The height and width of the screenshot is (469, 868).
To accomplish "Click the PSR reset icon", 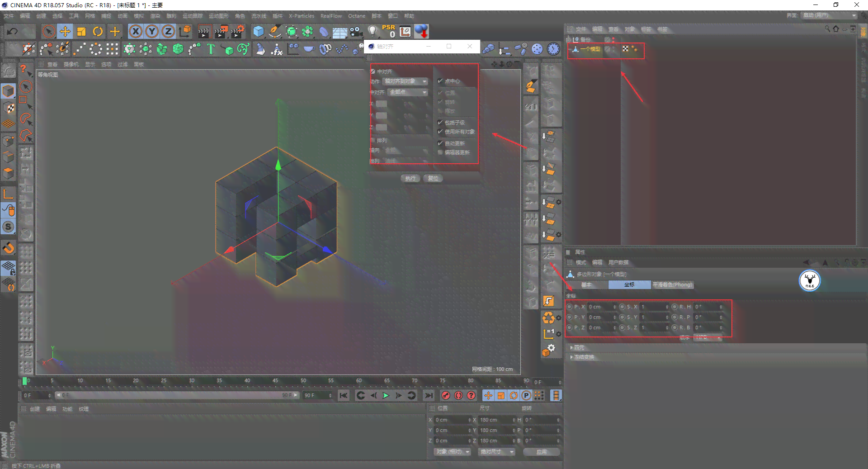I will click(389, 31).
